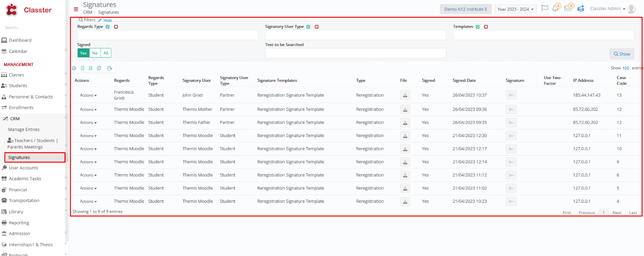Image resolution: width=644 pixels, height=256 pixels.
Task: Export the table to Excel
Action: [x=83, y=68]
